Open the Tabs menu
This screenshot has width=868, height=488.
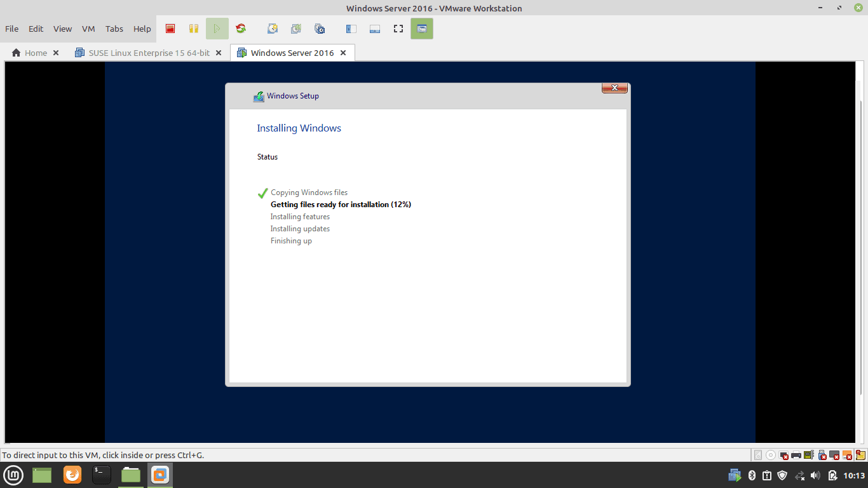click(114, 29)
